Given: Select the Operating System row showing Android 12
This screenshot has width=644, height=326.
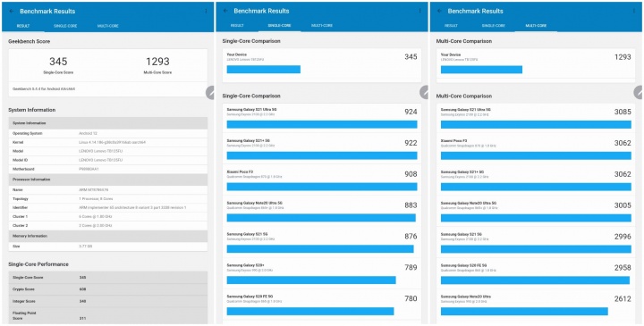Looking at the screenshot, I should (108, 133).
